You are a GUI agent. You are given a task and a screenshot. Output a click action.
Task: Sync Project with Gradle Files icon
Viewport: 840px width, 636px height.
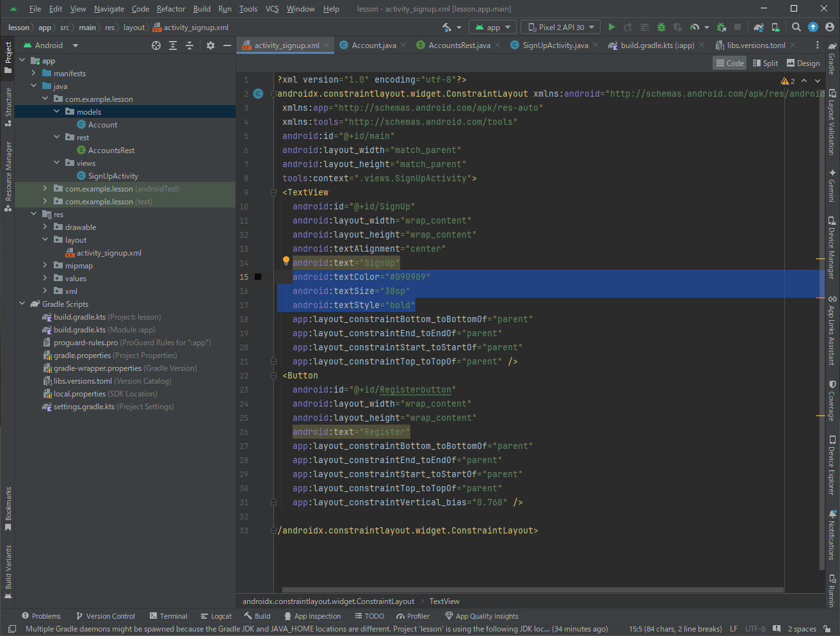[759, 28]
